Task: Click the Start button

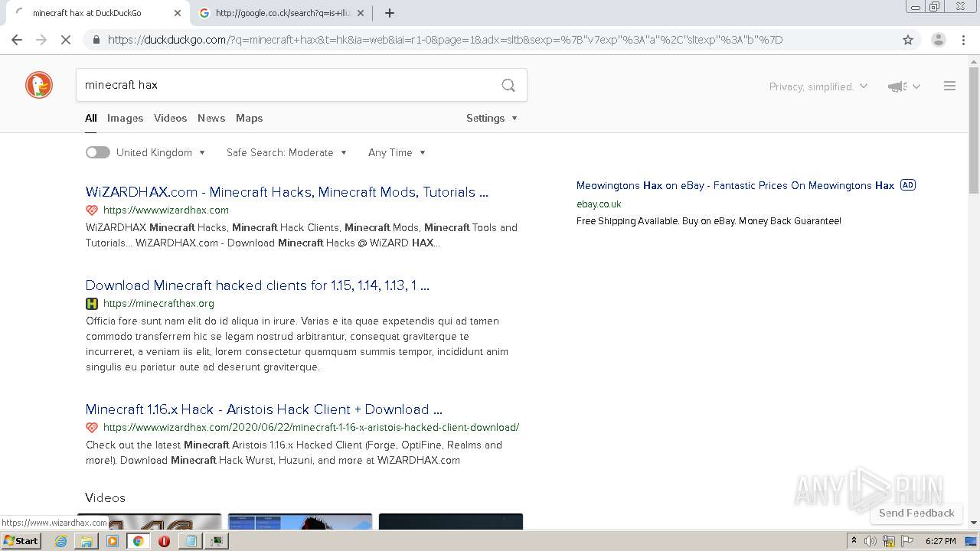Action: pos(21,541)
